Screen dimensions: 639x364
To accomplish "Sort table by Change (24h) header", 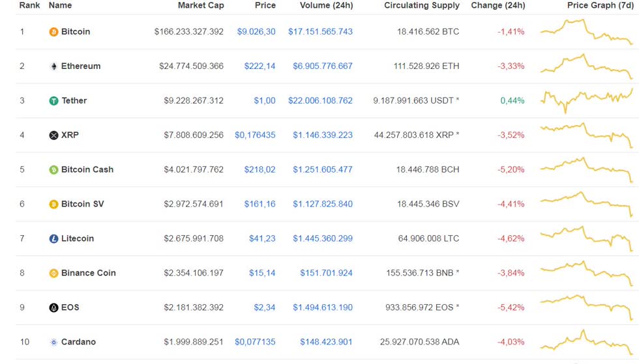I will pyautogui.click(x=498, y=5).
